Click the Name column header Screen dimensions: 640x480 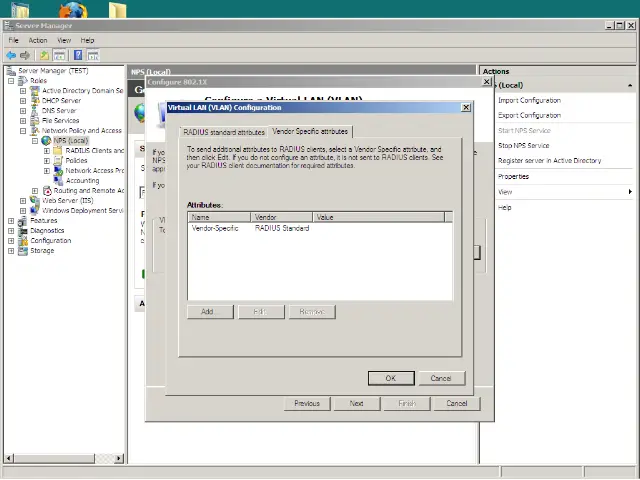220,218
